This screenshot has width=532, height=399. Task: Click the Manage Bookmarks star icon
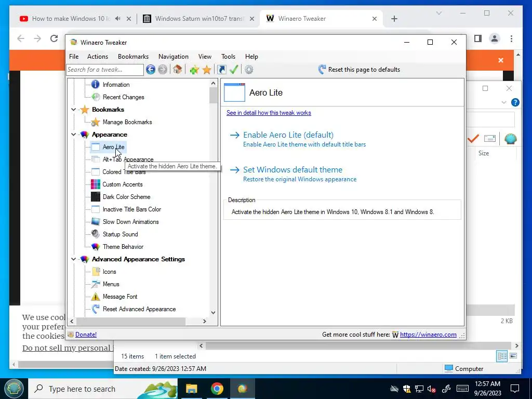(96, 122)
